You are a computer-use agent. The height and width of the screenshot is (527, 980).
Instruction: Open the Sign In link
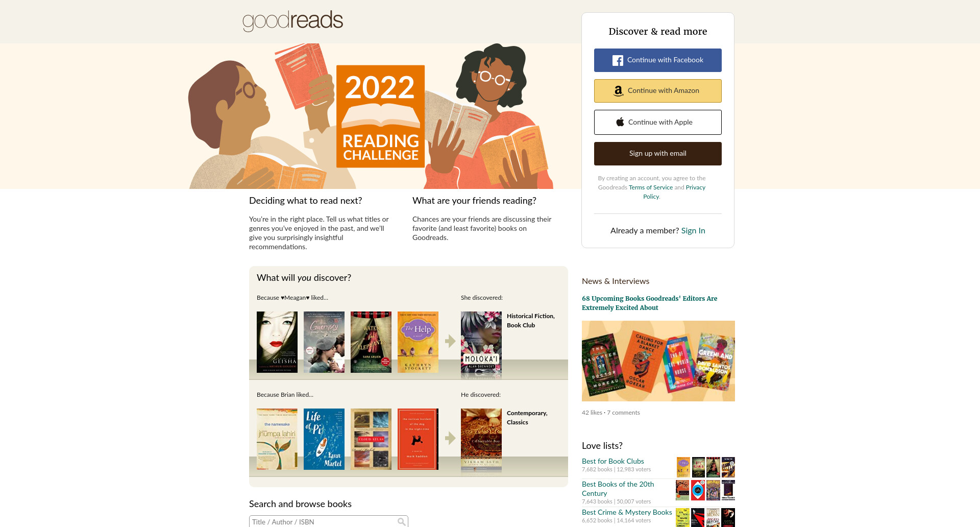[x=693, y=231]
